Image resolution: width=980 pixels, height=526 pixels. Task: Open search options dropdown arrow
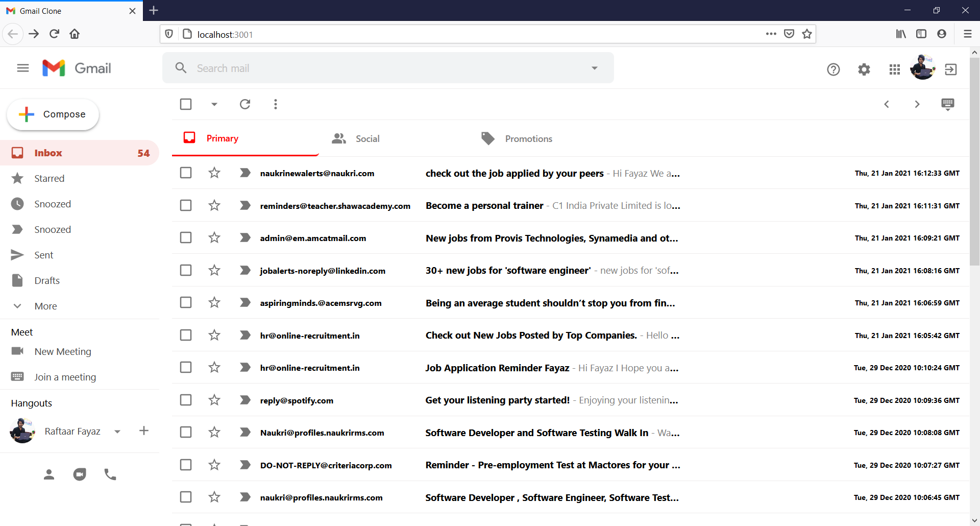595,68
